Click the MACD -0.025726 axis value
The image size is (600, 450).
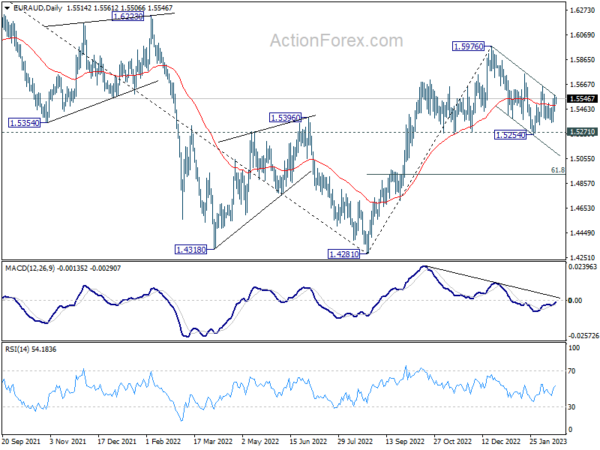pyautogui.click(x=583, y=336)
